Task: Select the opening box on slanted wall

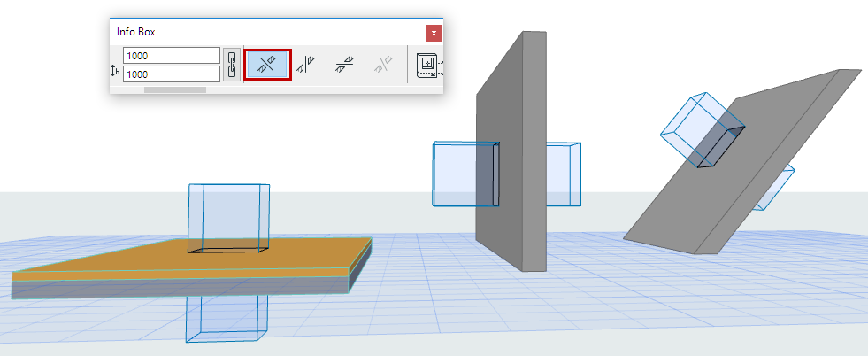Action: pyautogui.click(x=702, y=128)
